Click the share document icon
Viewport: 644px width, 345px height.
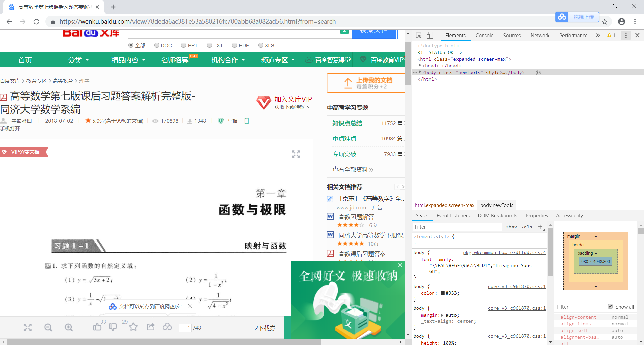click(x=151, y=327)
